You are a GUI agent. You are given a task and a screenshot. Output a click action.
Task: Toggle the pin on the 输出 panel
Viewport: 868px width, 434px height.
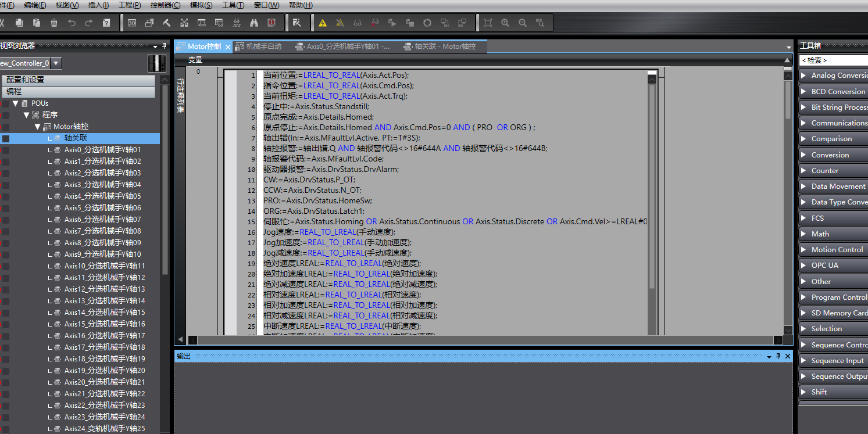[778, 356]
